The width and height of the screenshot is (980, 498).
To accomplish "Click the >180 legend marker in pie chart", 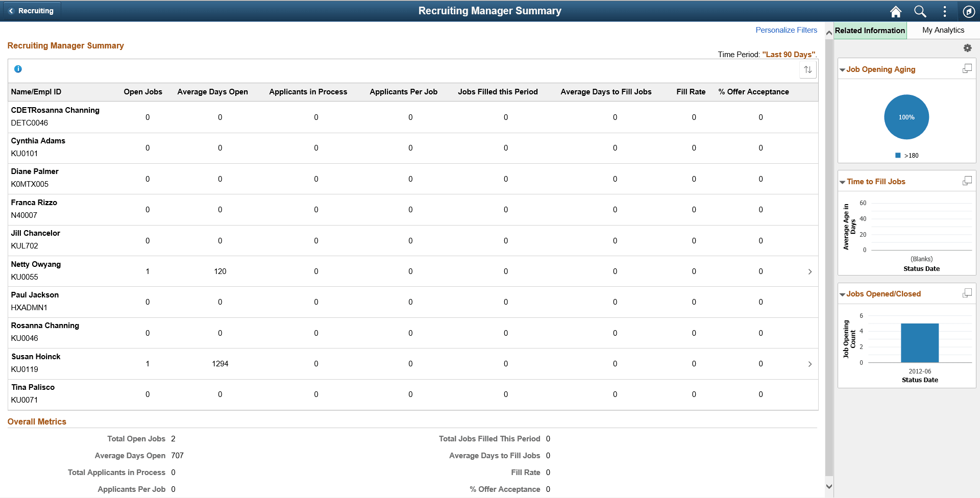I will pos(898,155).
